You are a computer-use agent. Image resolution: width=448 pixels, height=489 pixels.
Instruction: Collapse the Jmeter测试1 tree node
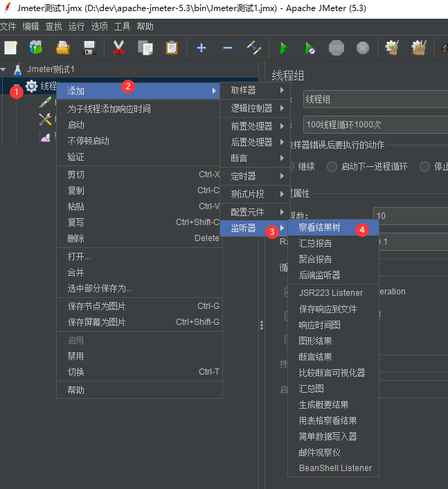[5, 70]
